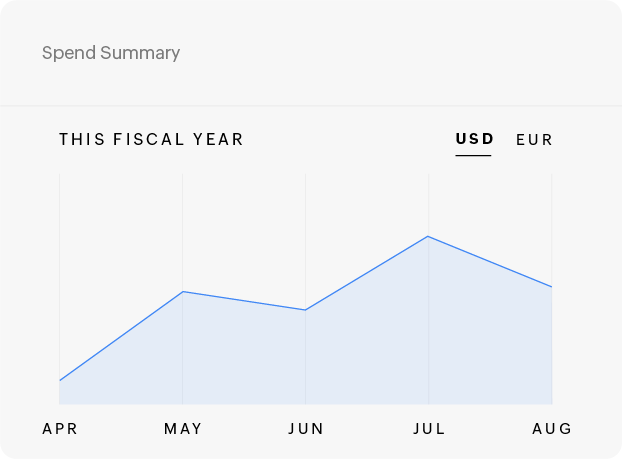The width and height of the screenshot is (622, 459).
Task: Select the MAY data point on the chart line
Action: 183,291
